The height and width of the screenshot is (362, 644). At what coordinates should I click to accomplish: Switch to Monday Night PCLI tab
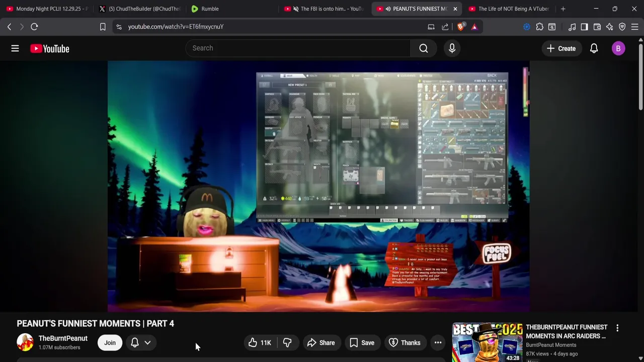click(x=47, y=9)
